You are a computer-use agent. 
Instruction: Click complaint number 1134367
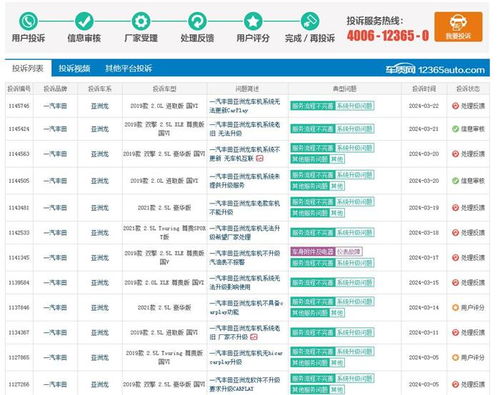coord(19,332)
